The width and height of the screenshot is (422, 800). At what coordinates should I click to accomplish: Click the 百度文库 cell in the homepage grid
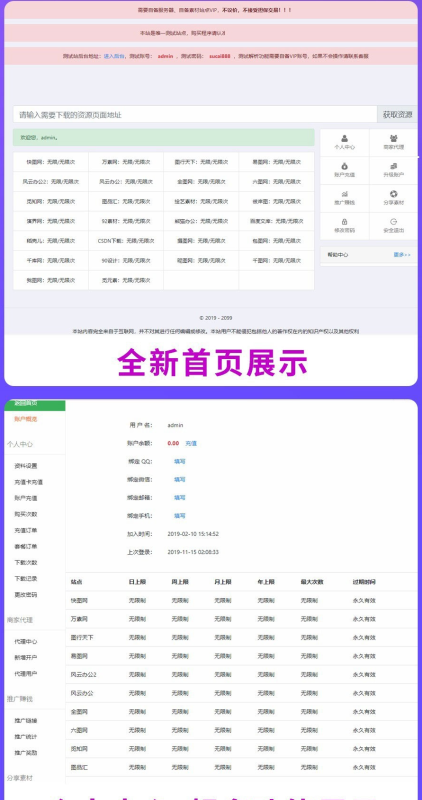[x=277, y=221]
